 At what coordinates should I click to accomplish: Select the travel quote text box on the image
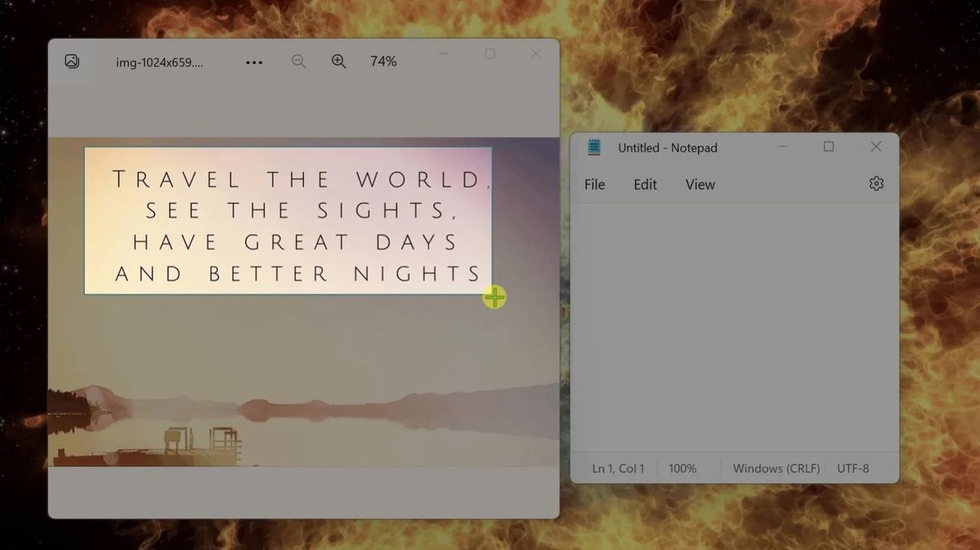coord(287,221)
